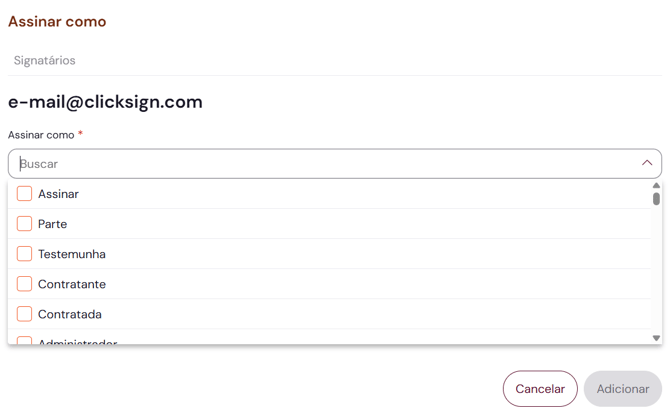Collapse the dropdown using the chevron arrow

coord(647,163)
